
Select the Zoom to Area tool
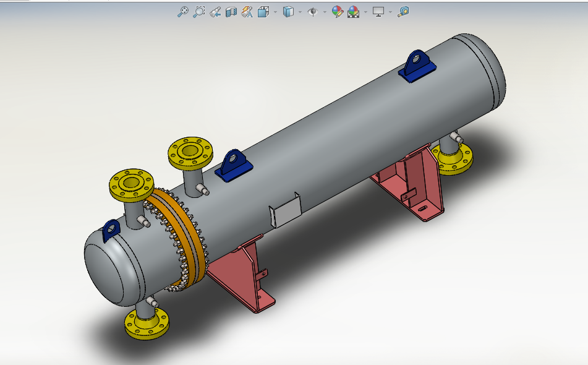(199, 11)
